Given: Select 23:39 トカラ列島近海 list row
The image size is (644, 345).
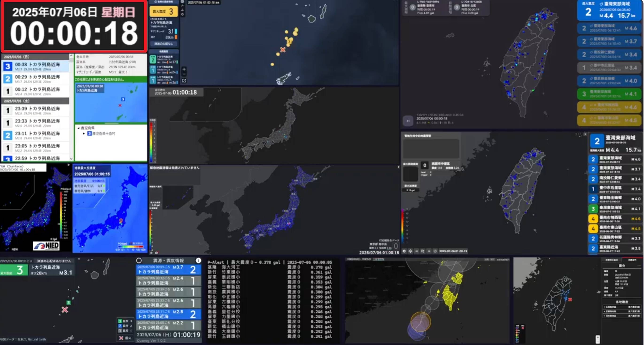Looking at the screenshot, I should (35, 110).
